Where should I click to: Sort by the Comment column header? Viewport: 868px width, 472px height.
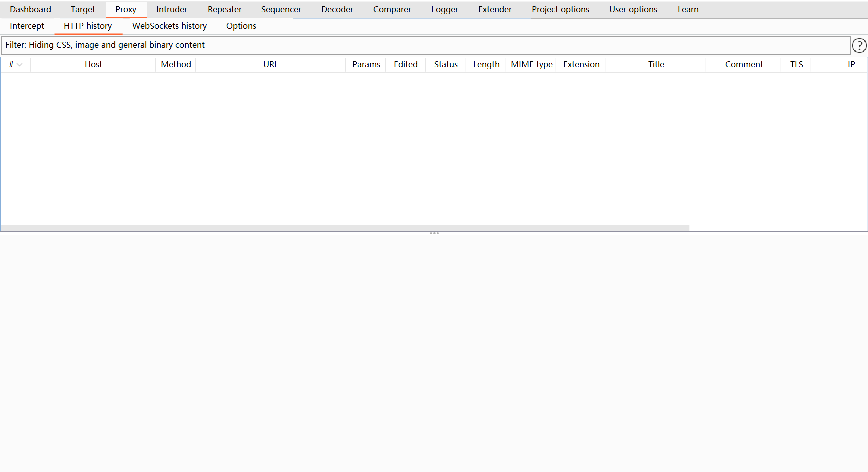point(744,64)
